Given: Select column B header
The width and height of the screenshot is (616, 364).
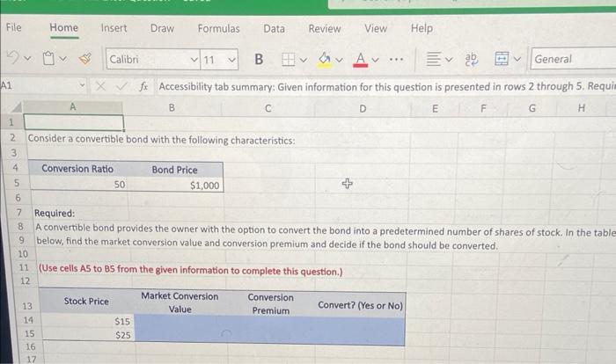Looking at the screenshot, I should (x=172, y=107).
